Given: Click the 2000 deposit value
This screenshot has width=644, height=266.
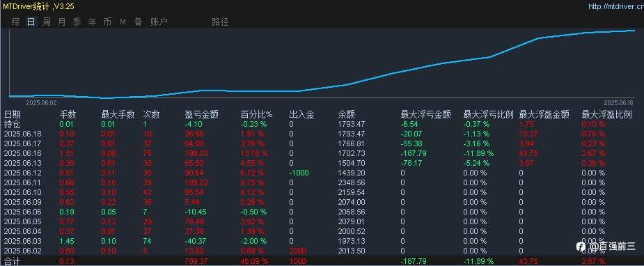Looking at the screenshot, I should [x=298, y=251].
